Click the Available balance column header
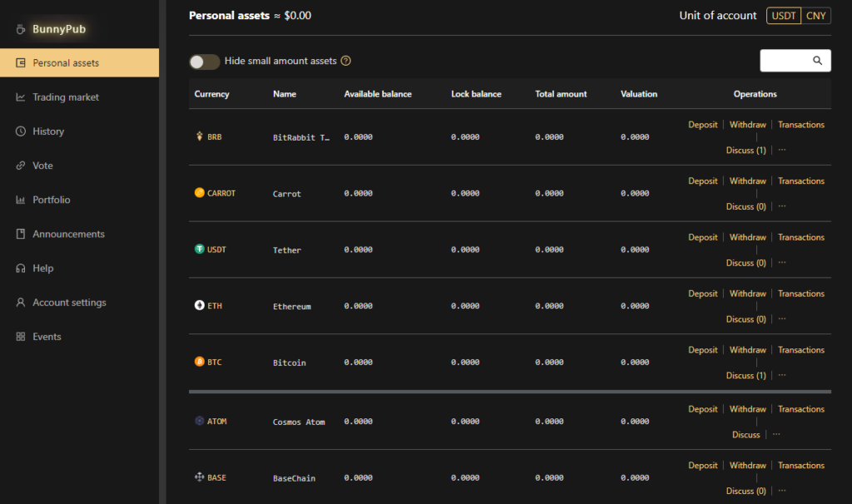Image resolution: width=852 pixels, height=504 pixels. click(378, 94)
